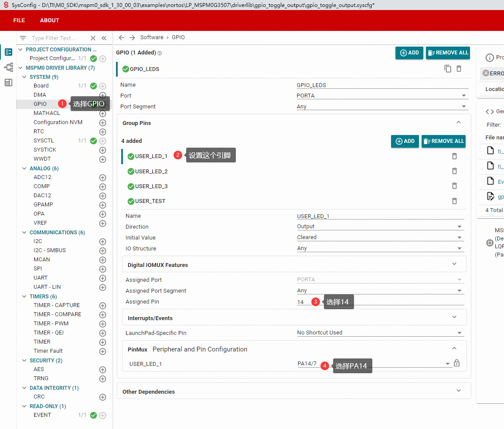Collapse the ANALOG (6) tree group
The width and height of the screenshot is (504, 429).
(x=24, y=169)
